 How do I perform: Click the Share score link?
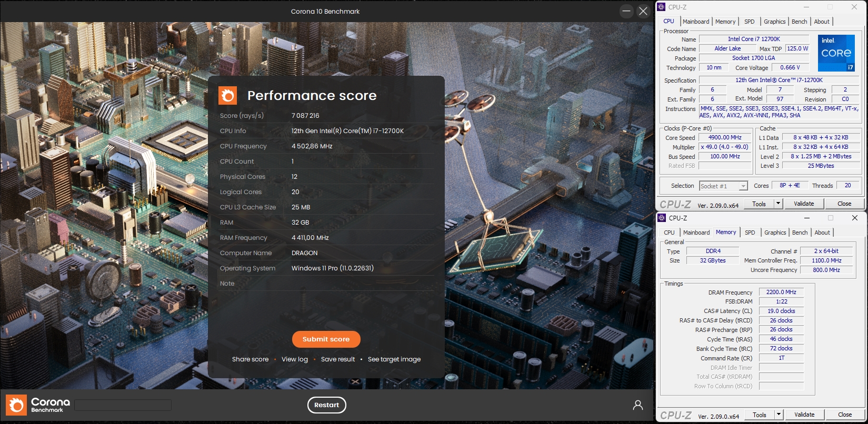(x=250, y=359)
